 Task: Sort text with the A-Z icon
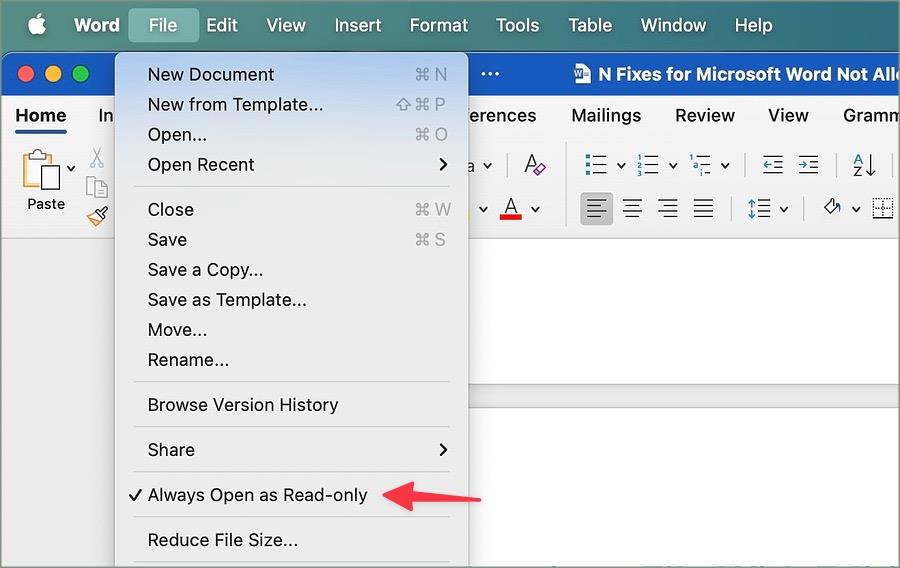tap(864, 165)
